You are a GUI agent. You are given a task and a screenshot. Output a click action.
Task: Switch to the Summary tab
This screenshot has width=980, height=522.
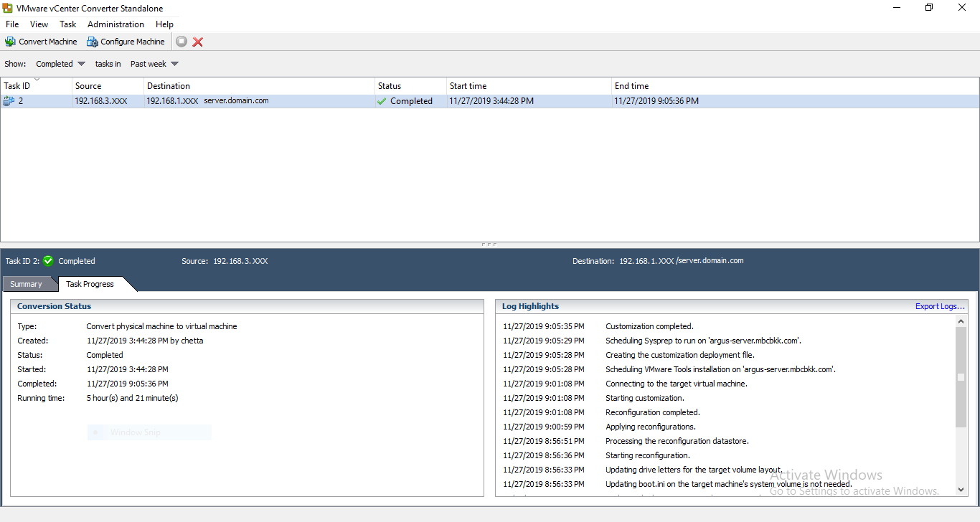[27, 284]
